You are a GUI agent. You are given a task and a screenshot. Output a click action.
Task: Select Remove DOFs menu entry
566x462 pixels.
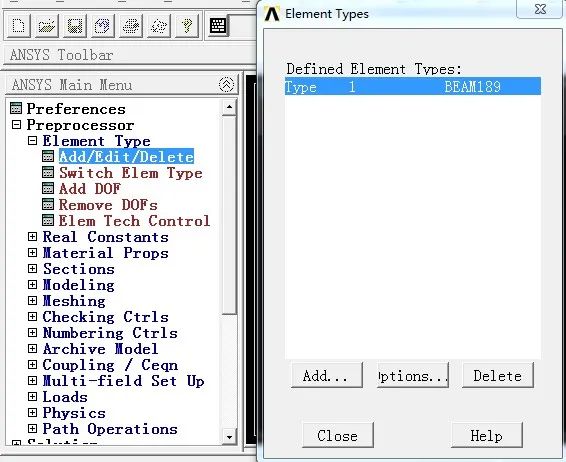click(108, 205)
